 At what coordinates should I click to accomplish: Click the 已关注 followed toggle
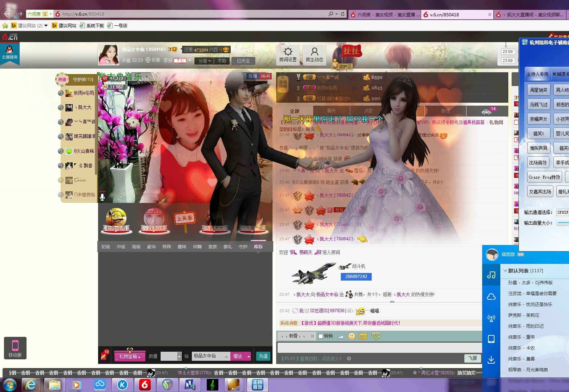(x=243, y=61)
